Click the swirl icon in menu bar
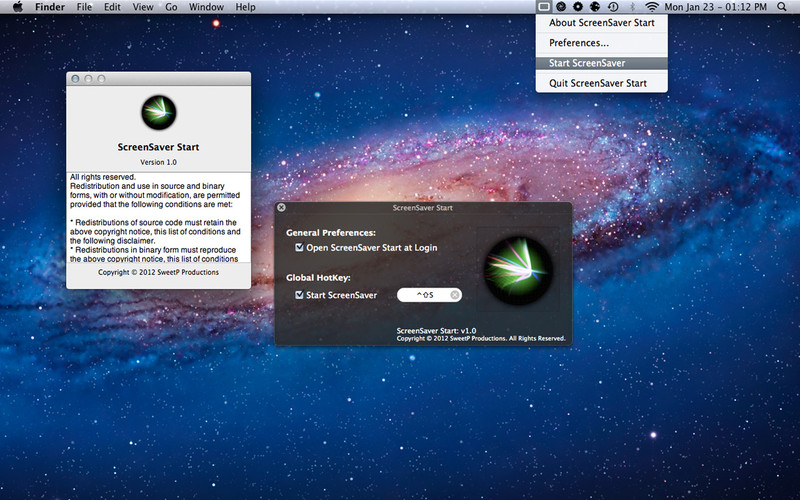The height and width of the screenshot is (500, 800). 561,7
